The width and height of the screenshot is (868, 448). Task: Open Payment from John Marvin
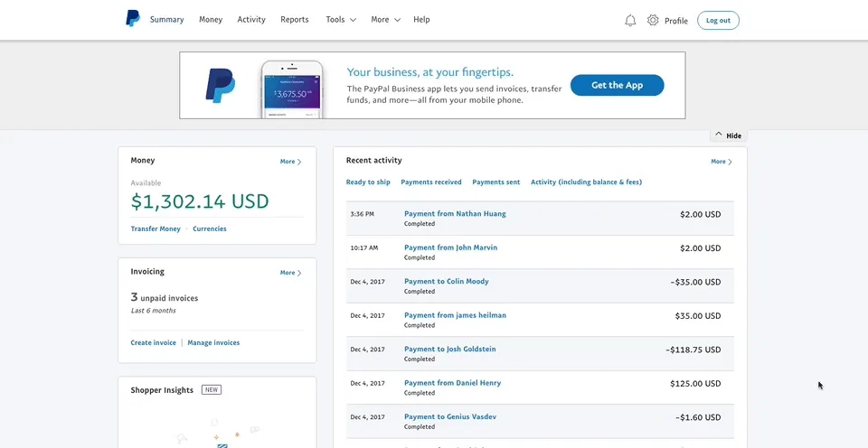450,247
